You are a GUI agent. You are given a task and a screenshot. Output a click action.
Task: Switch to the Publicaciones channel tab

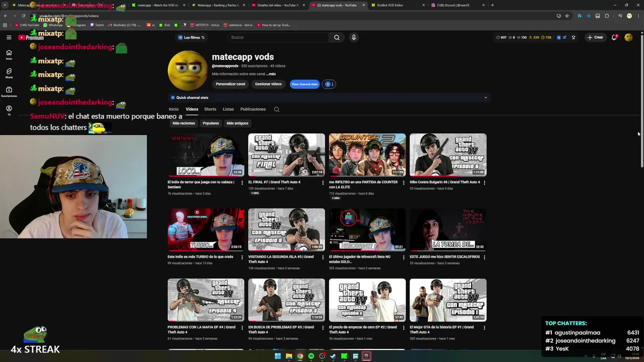pyautogui.click(x=253, y=109)
